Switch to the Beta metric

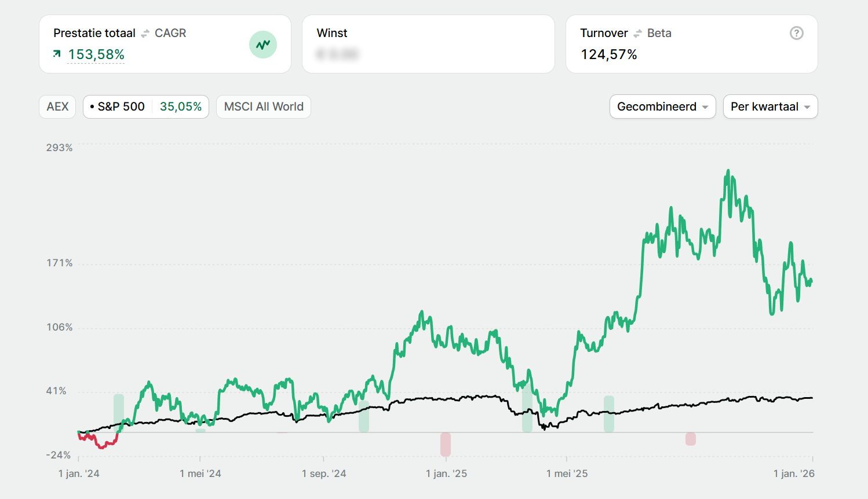[x=659, y=33]
